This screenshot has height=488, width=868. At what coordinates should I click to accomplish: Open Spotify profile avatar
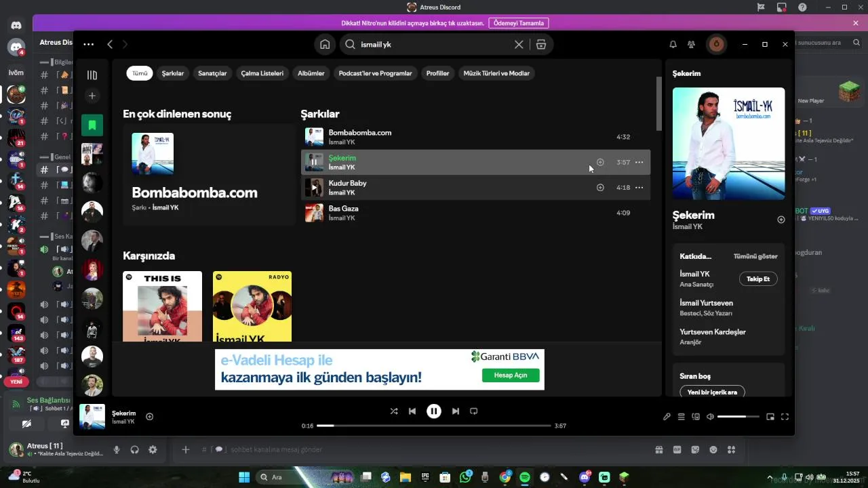point(716,44)
